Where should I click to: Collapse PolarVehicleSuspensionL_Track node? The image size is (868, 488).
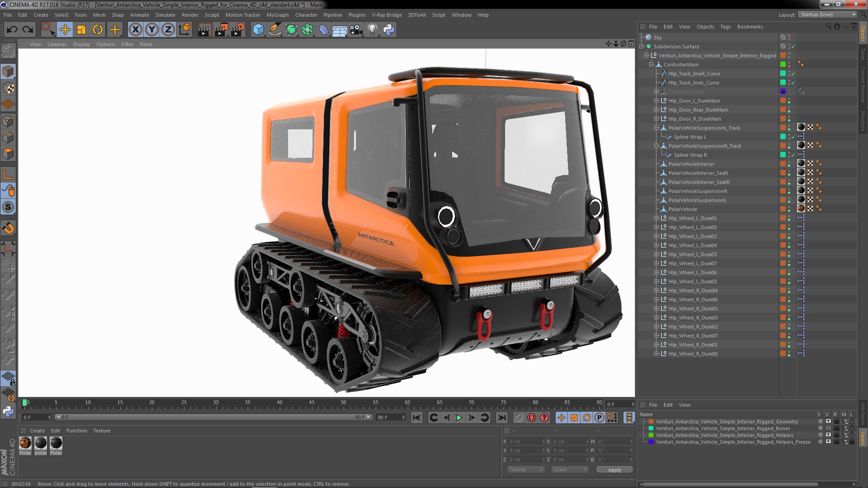pos(656,128)
